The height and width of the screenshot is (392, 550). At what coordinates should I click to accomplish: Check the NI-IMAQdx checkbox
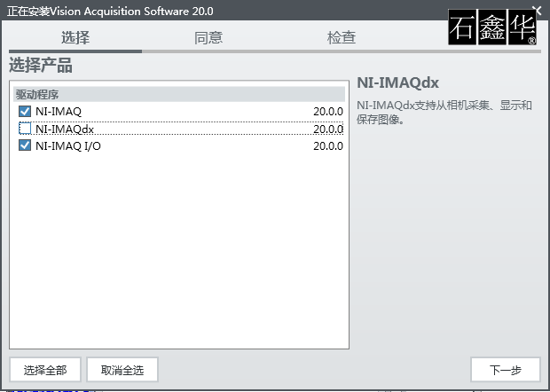coord(25,129)
